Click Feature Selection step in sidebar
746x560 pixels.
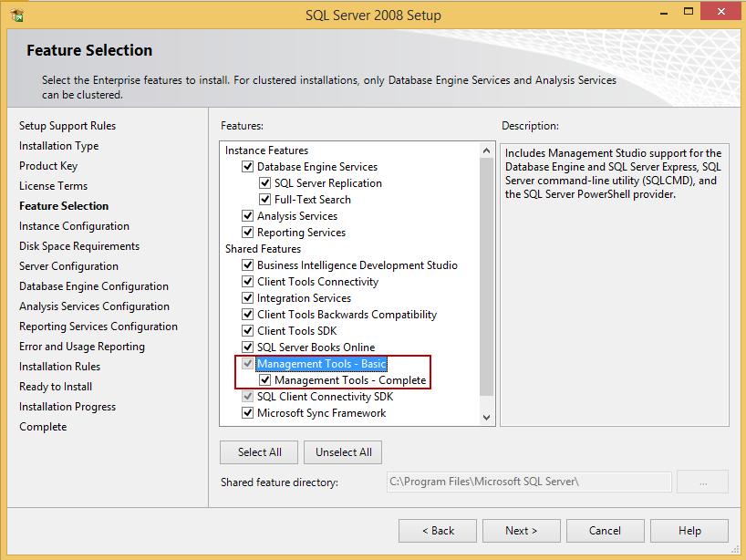click(64, 206)
